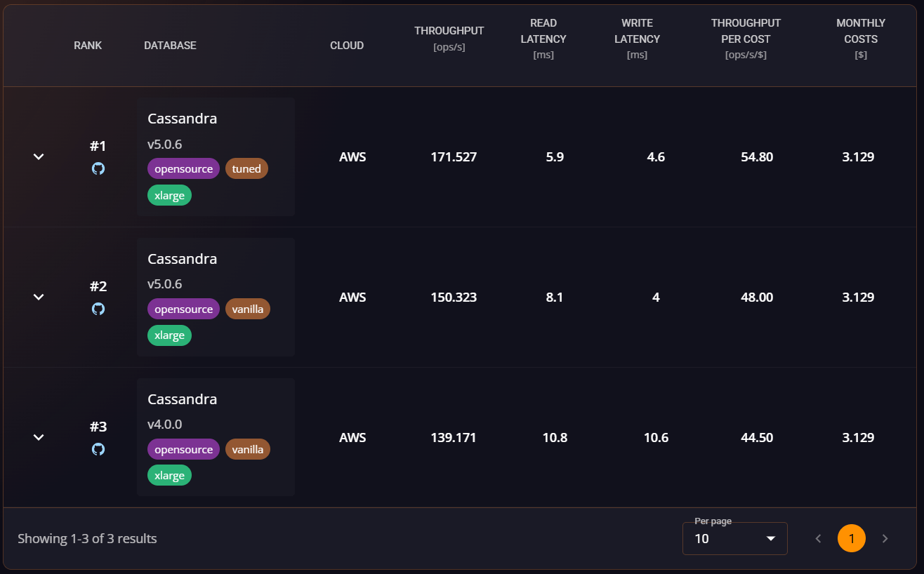Open GitHub link for rank #1 Cassandra
Viewport: 924px width, 574px height.
coord(98,168)
